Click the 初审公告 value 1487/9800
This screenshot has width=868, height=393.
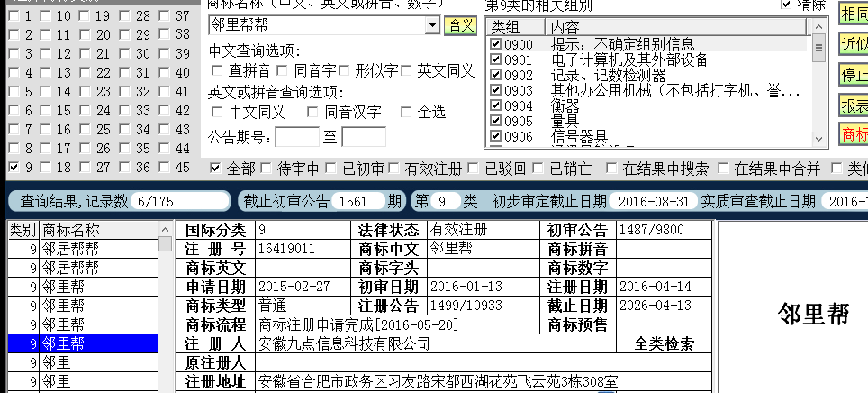pyautogui.click(x=651, y=230)
